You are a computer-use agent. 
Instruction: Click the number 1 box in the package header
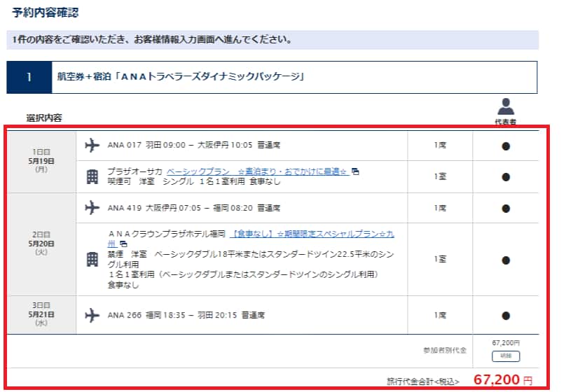(29, 77)
